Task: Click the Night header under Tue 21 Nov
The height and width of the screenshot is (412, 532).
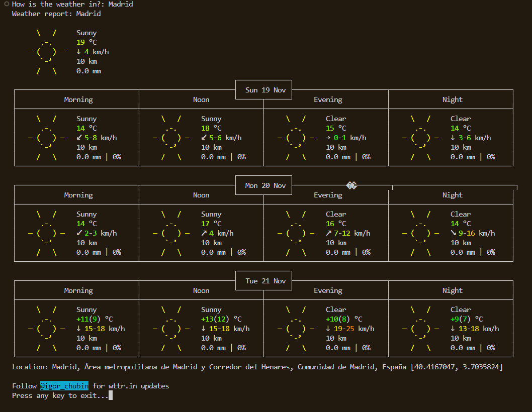Action: [x=452, y=290]
